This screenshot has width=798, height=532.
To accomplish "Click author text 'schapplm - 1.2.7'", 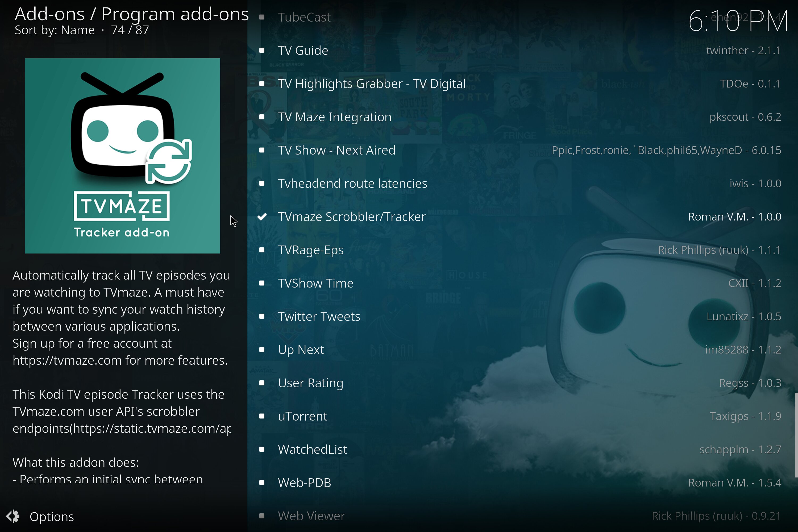I will pos(740,449).
